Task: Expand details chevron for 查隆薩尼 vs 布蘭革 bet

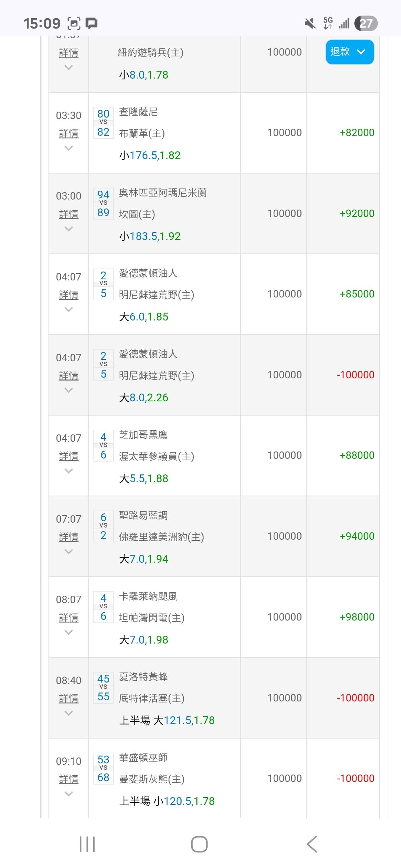Action: [69, 148]
